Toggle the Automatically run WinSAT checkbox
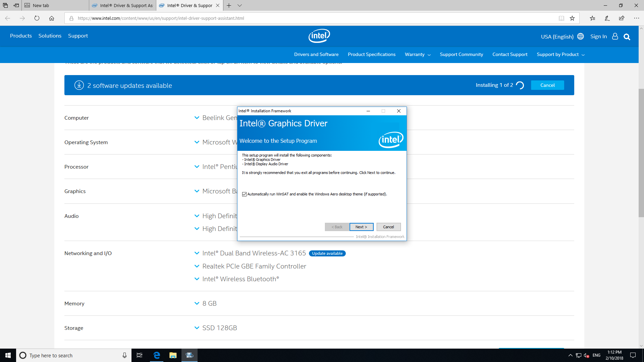 (x=244, y=194)
